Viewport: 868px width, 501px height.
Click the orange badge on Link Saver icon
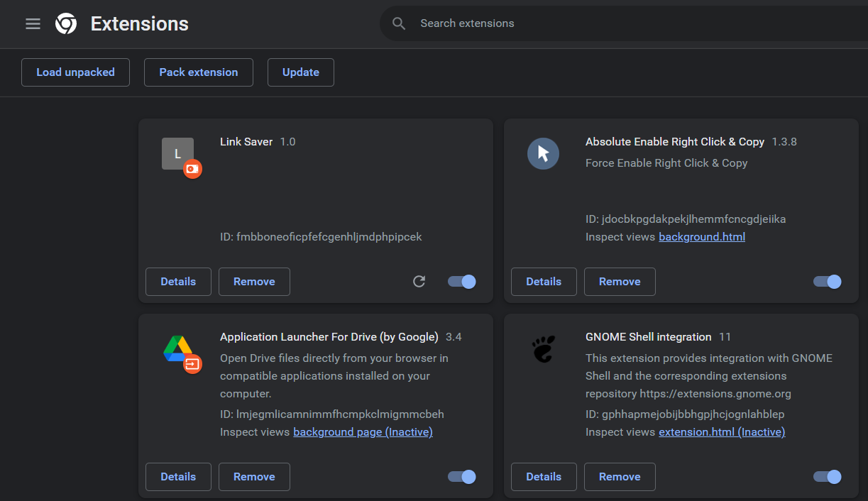point(192,169)
